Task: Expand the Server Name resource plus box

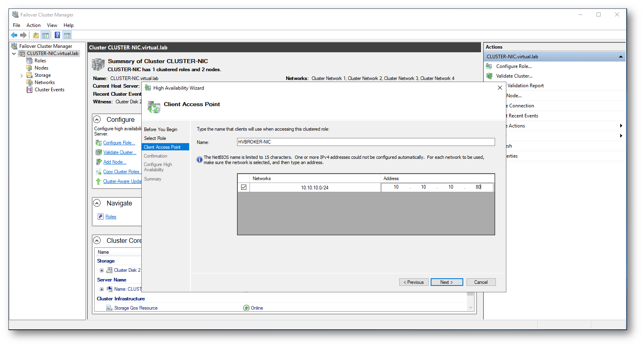Action: coord(102,289)
